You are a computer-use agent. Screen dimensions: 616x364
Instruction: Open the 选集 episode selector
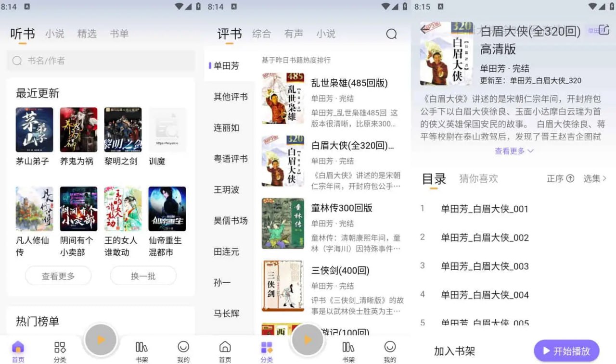594,178
